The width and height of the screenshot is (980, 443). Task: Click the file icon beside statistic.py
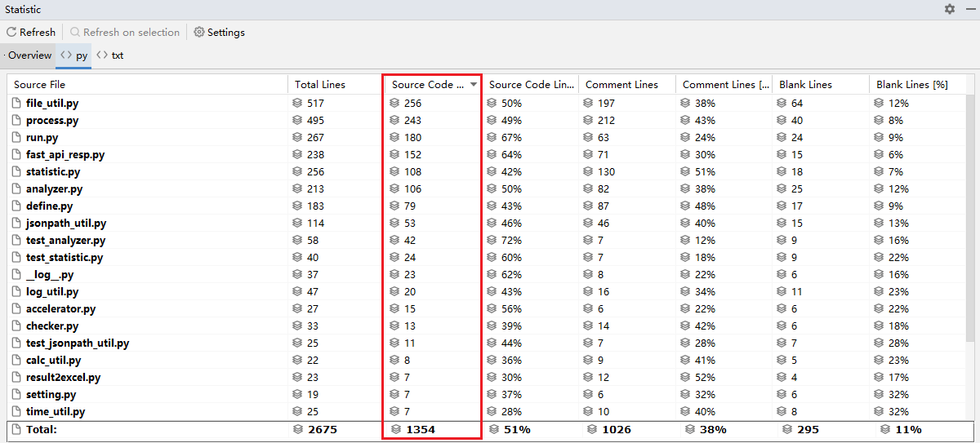coord(16,172)
